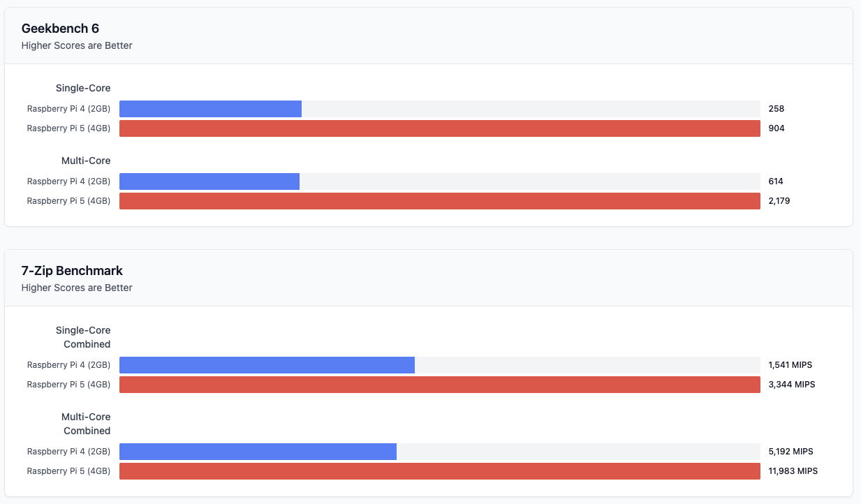861x504 pixels.
Task: Click the Geekbench Multi-Core group label
Action: coord(86,161)
